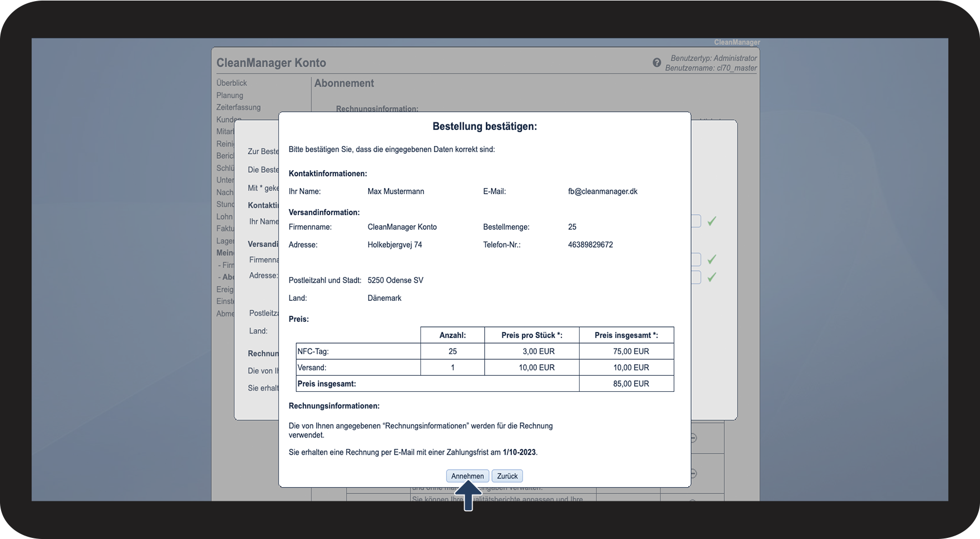
Task: Go to Zeiterfassung in the sidebar
Action: (238, 107)
